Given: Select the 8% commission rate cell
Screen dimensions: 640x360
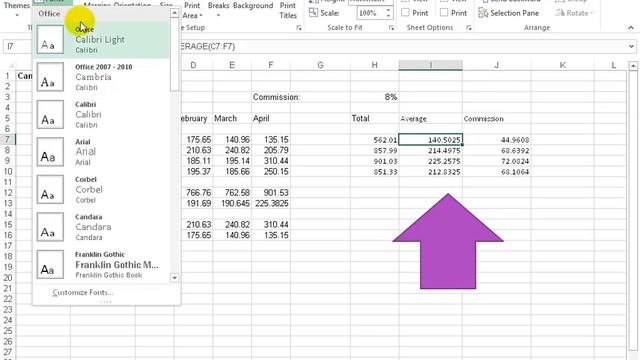Looking at the screenshot, I should [374, 97].
